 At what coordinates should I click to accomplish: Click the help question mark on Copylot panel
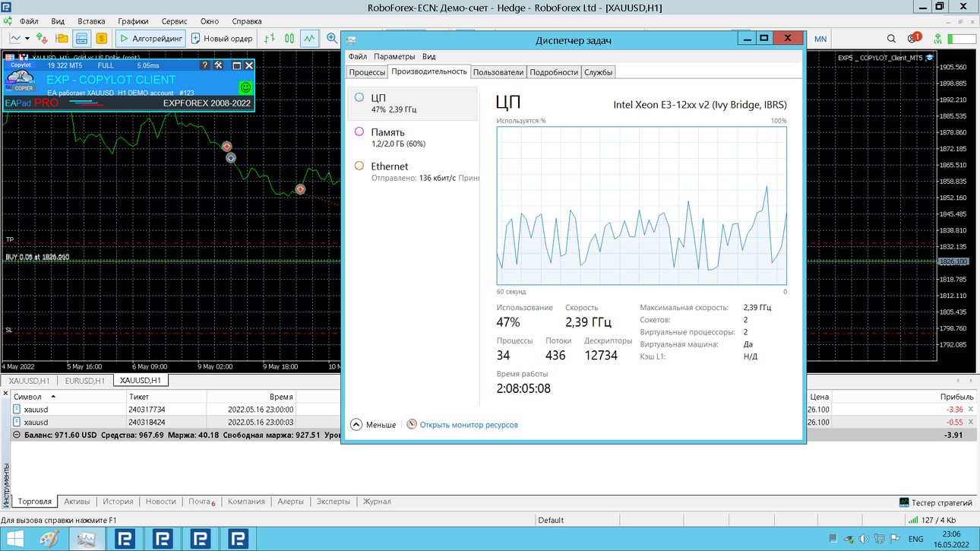(x=204, y=65)
